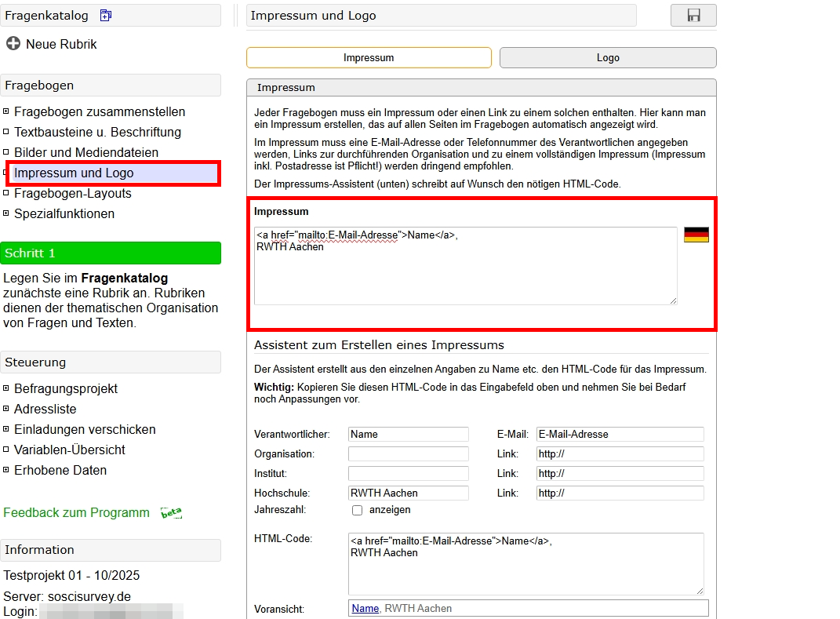Select the Impressum tab
The height and width of the screenshot is (619, 840).
tap(369, 57)
